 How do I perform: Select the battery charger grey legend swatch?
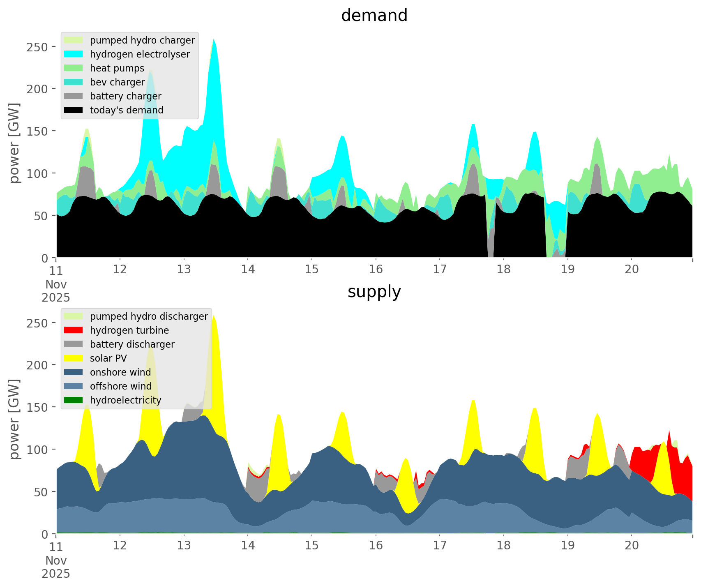[74, 96]
